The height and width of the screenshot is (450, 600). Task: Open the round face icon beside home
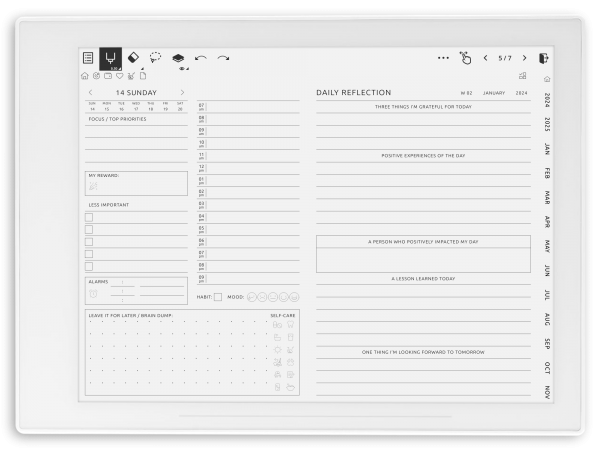(x=96, y=76)
